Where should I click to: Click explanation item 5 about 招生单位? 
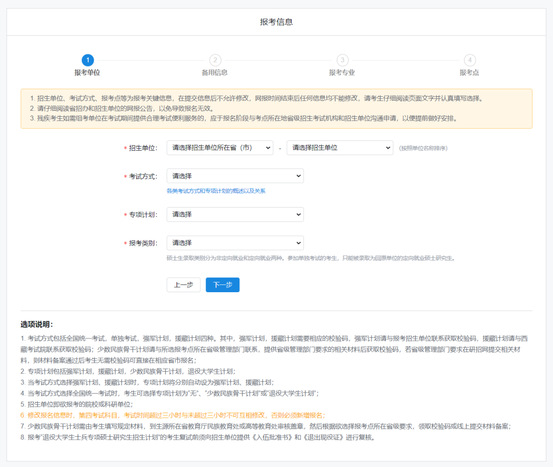pos(77,404)
